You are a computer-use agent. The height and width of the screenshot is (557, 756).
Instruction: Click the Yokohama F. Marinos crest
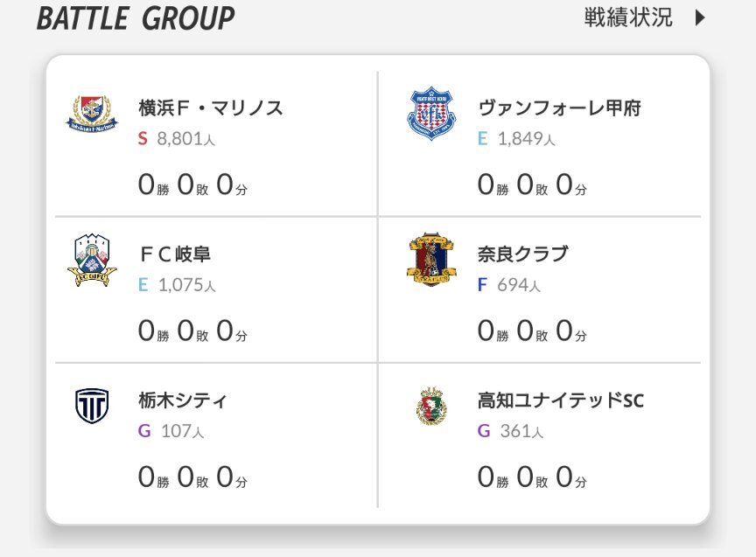[x=92, y=114]
